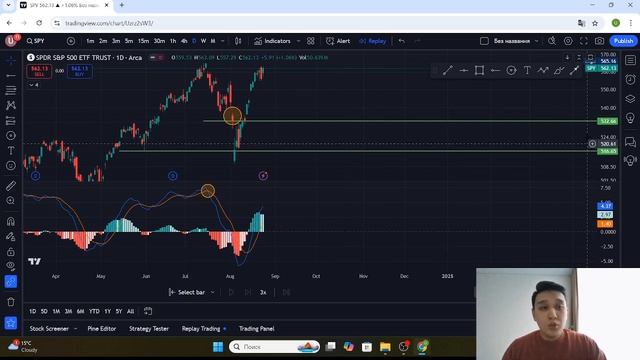Open the quick search icon in top toolbar
Screen dimensions: 640x360
552,41
